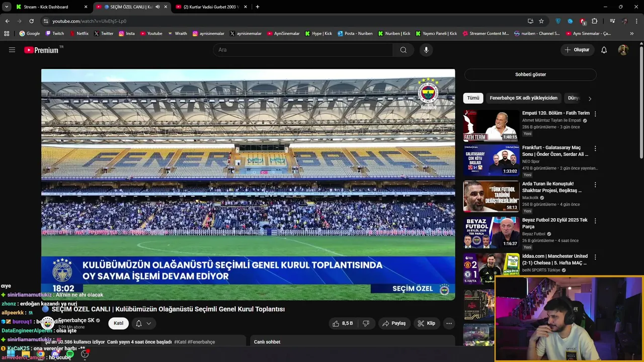Open options for Beyaz Futbol video
This screenshot has height=362, width=644.
(595, 221)
